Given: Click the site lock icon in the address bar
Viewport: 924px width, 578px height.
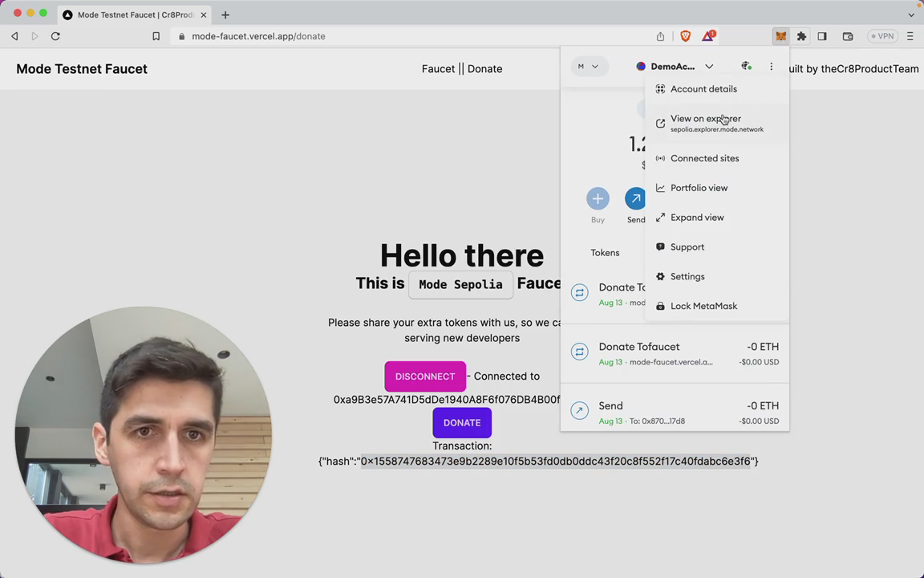Looking at the screenshot, I should coord(181,36).
